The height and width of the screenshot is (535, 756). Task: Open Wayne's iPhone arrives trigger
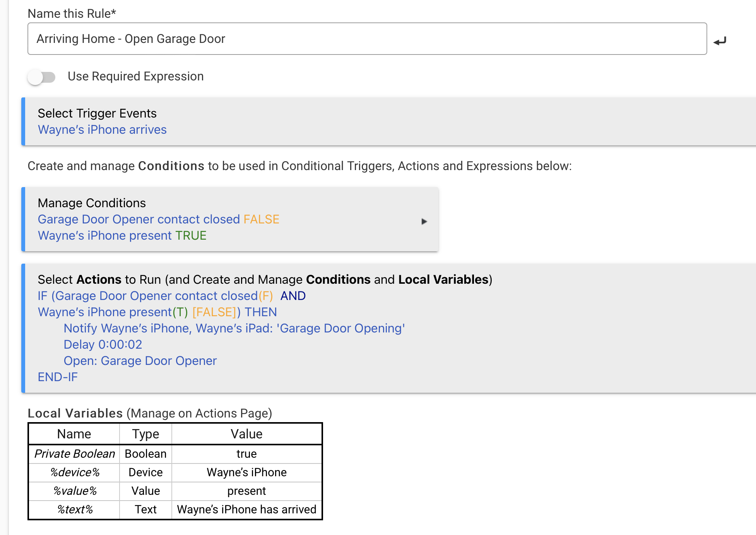point(102,129)
